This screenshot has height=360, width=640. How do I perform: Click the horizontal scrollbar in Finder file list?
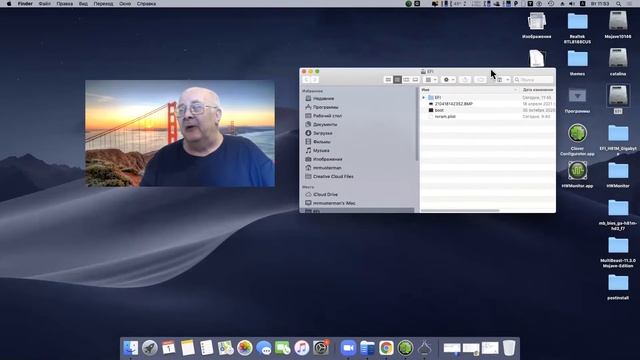tap(460, 211)
